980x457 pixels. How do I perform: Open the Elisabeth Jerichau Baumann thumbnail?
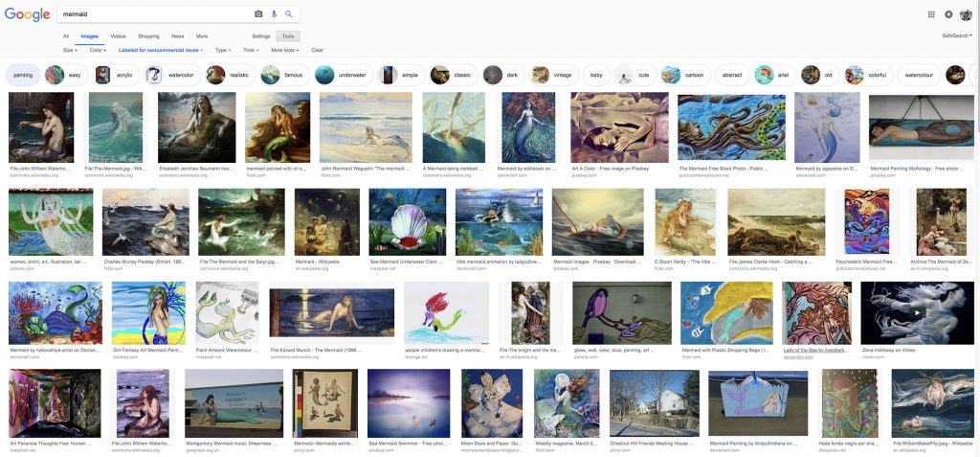point(197,127)
